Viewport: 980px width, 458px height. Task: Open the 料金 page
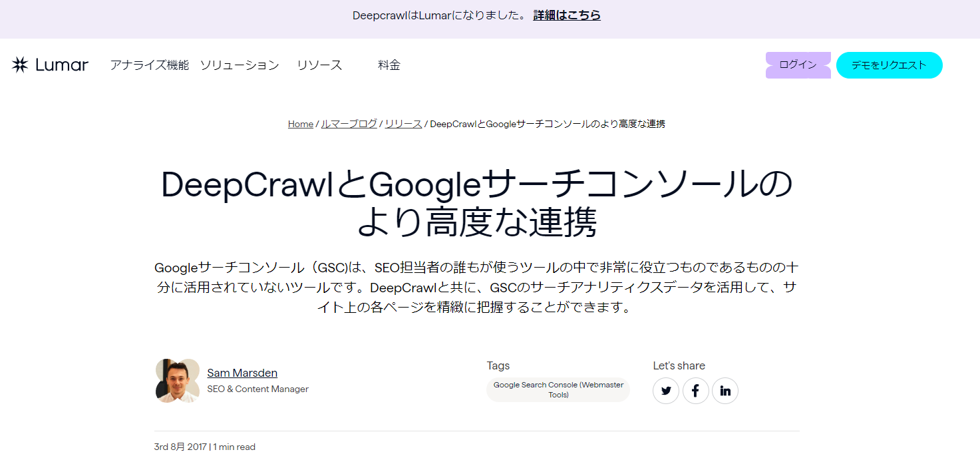click(389, 65)
